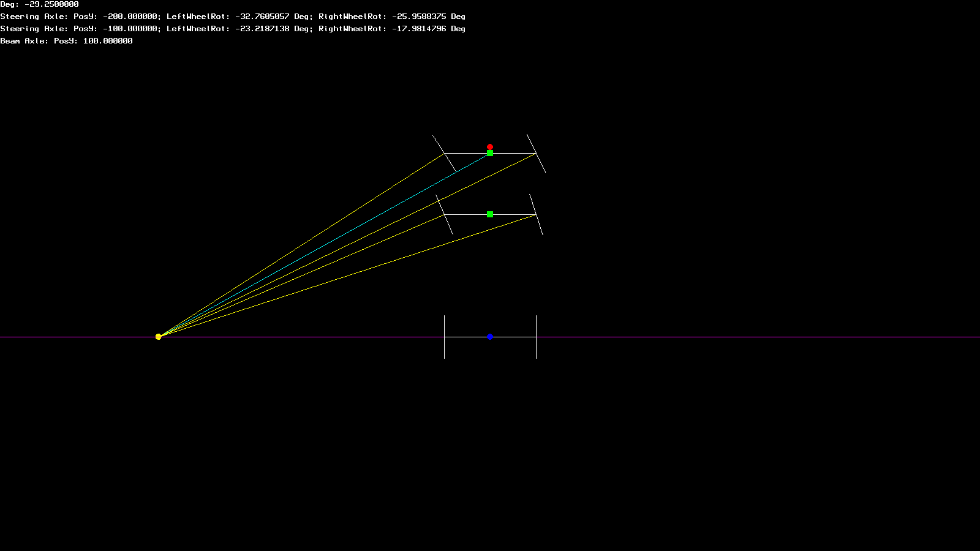The height and width of the screenshot is (551, 980).
Task: Click the red dot above the top axle
Action: [490, 147]
